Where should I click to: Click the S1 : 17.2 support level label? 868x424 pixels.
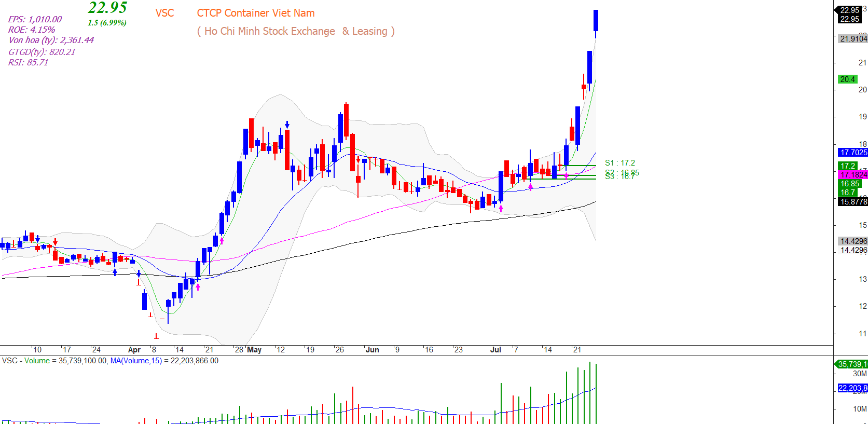(619, 163)
